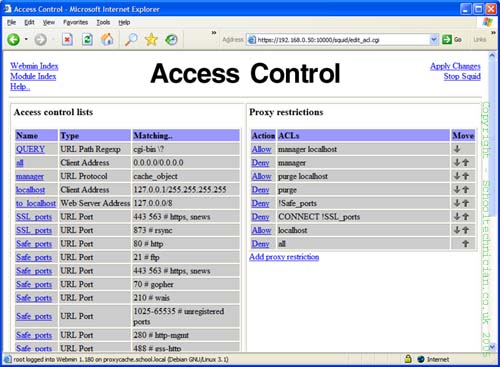Click the address URL field
This screenshot has width=500, height=367.
[x=342, y=40]
